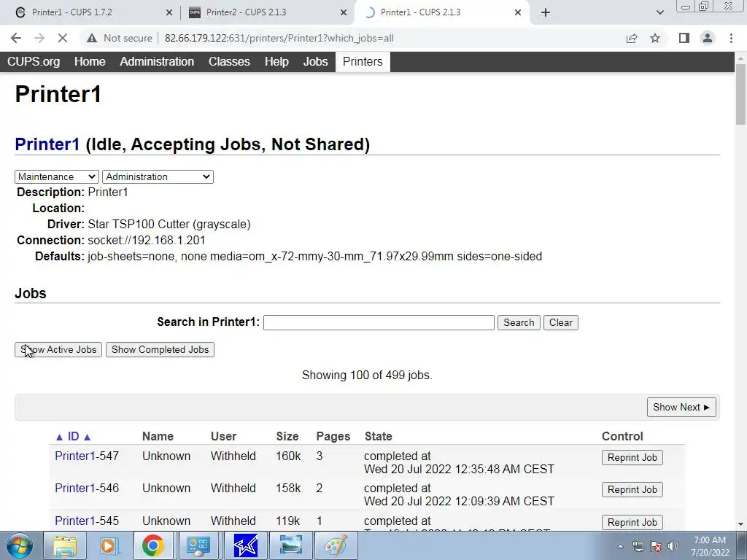Viewport: 747px width, 560px height.
Task: Open the blue star application on taskbar
Action: click(245, 545)
